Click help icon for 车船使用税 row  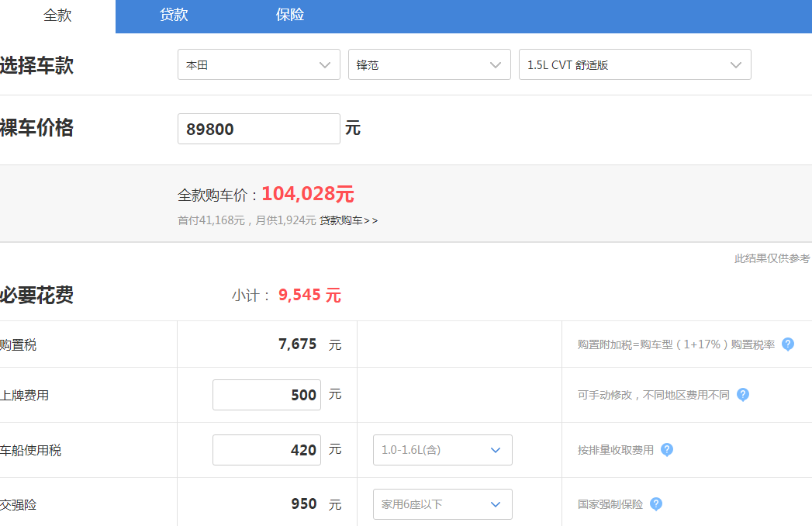click(667, 450)
